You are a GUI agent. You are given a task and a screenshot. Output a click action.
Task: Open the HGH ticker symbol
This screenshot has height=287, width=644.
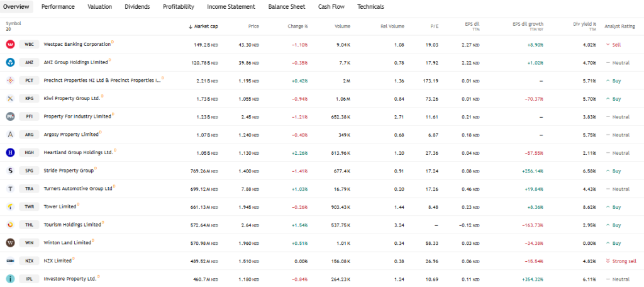[29, 153]
